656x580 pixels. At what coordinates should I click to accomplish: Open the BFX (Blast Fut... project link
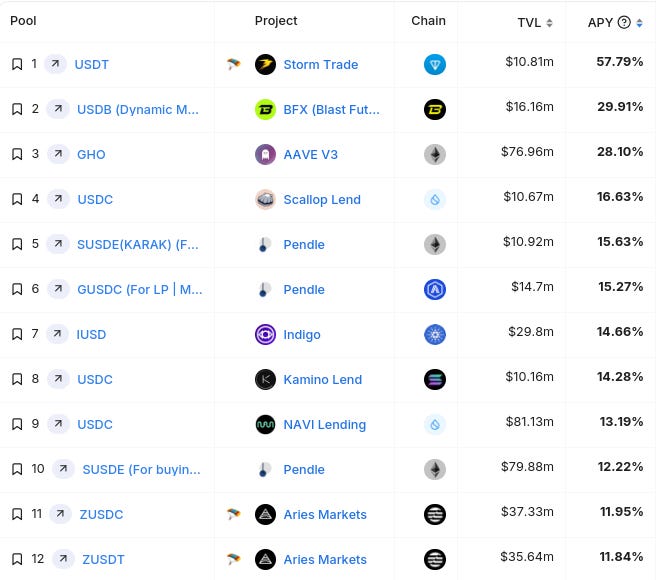click(x=331, y=110)
